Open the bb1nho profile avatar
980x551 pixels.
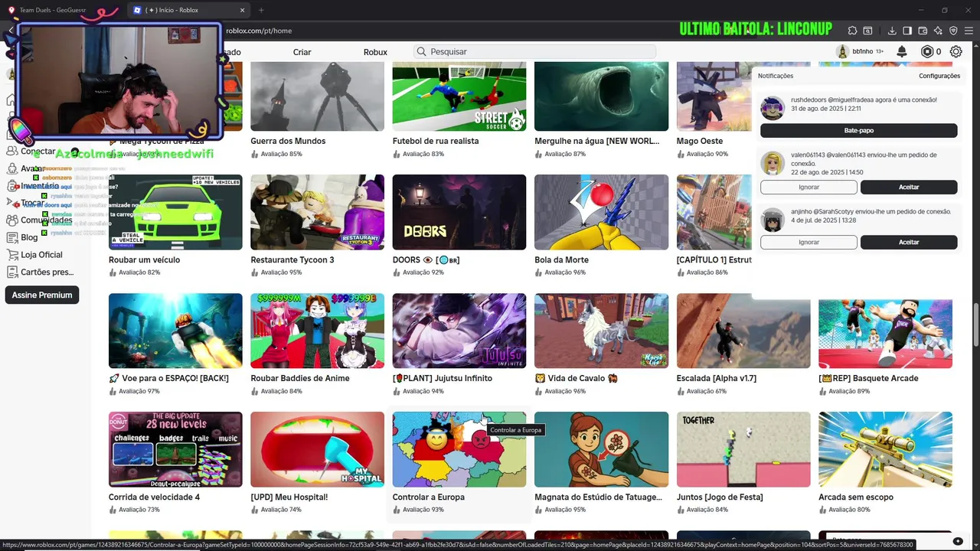coord(842,51)
